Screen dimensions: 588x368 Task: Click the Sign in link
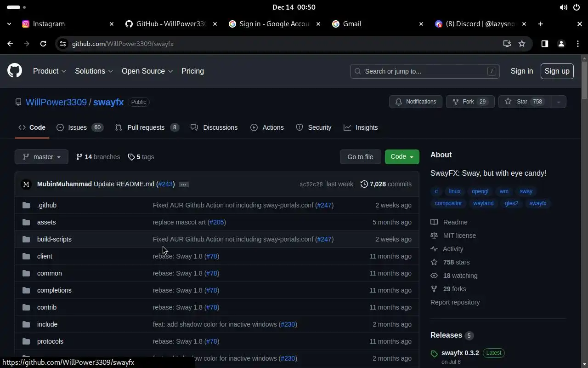tap(522, 71)
